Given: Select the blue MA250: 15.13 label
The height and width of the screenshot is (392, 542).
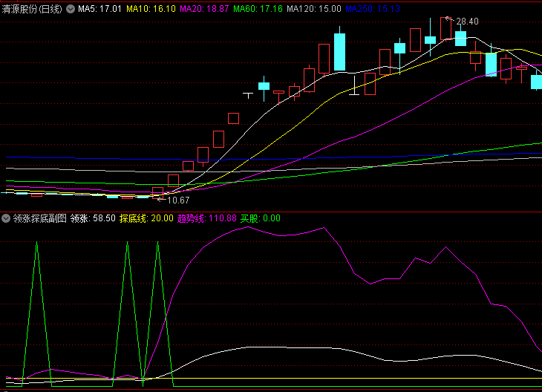Looking at the screenshot, I should (373, 9).
